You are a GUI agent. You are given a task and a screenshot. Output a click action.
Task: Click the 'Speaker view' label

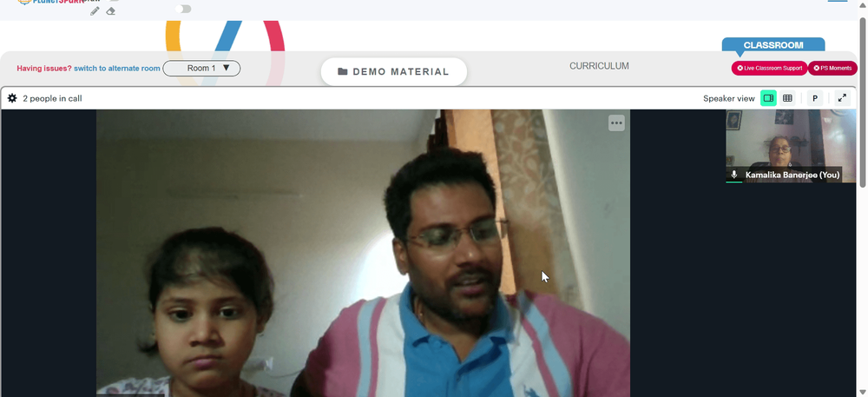pos(728,98)
